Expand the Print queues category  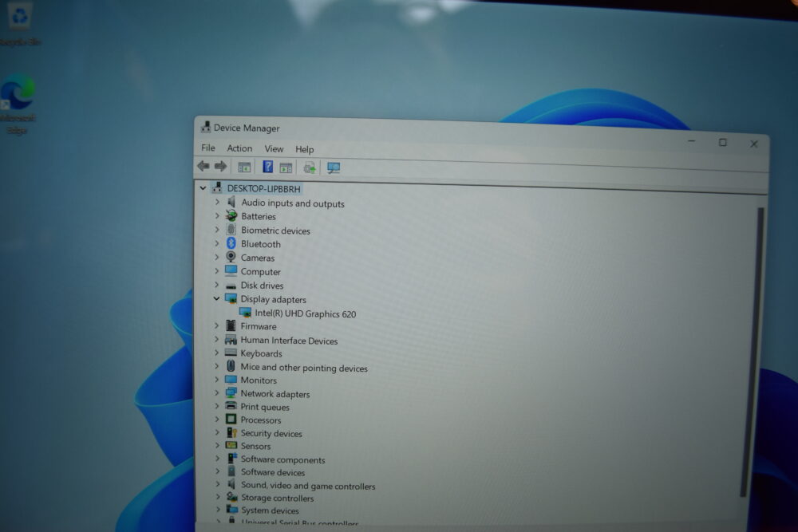pos(217,406)
